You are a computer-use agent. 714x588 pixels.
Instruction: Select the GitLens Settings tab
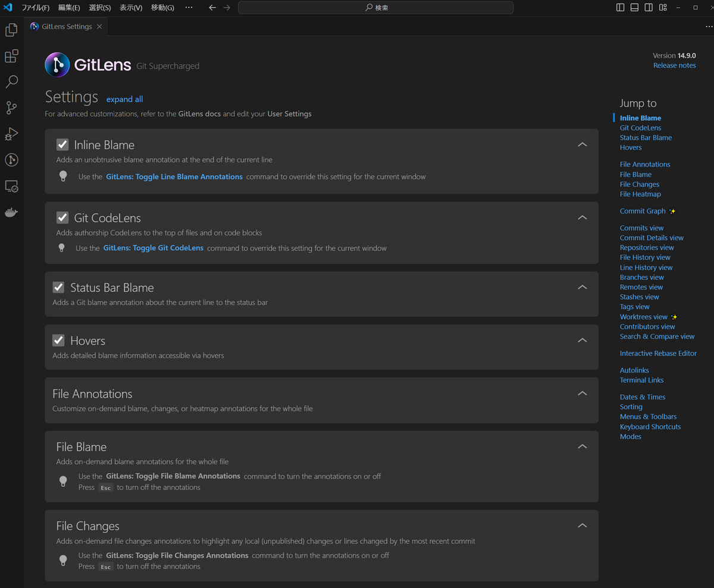click(x=66, y=27)
